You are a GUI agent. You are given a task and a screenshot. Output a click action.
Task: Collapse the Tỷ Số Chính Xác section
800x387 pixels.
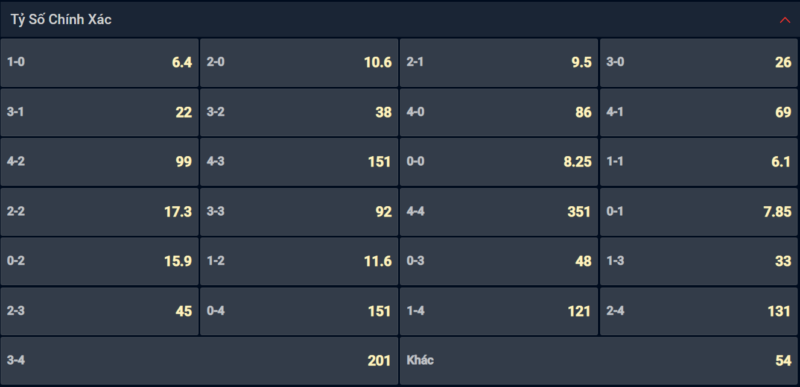785,20
